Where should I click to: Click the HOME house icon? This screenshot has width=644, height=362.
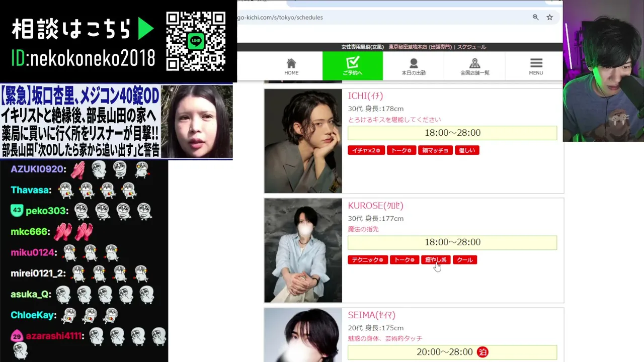coord(291,63)
